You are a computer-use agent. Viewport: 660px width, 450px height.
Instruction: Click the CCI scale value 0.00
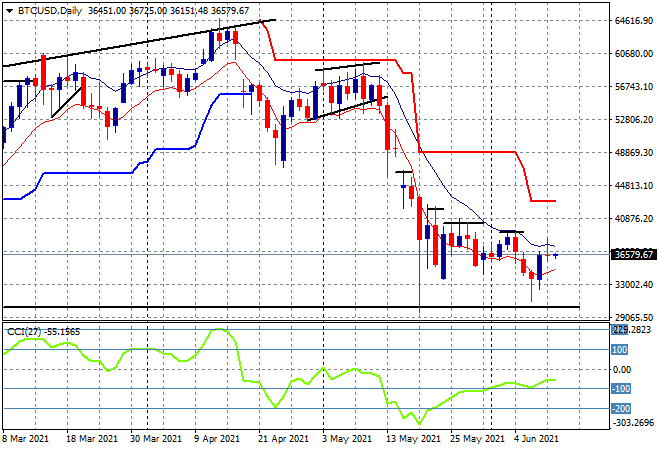point(623,370)
